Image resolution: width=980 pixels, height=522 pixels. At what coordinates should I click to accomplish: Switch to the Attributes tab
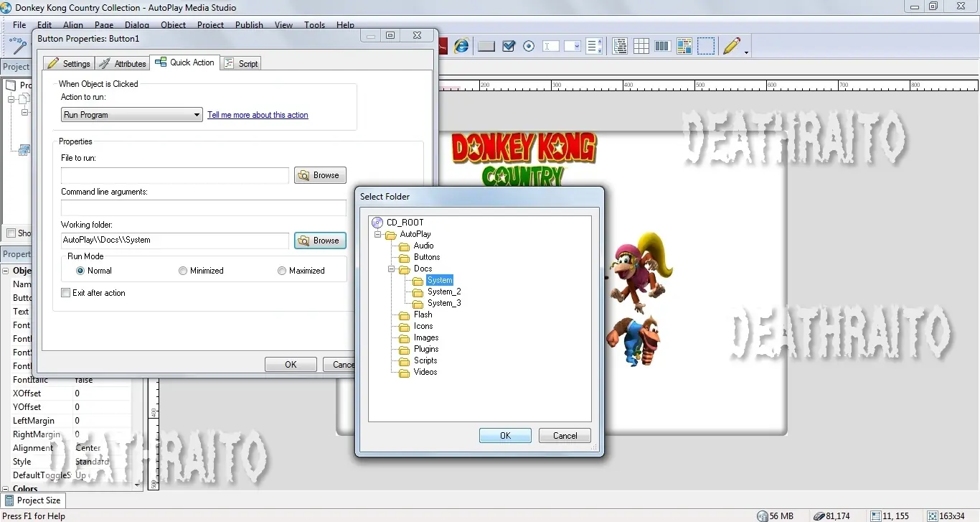click(x=122, y=63)
